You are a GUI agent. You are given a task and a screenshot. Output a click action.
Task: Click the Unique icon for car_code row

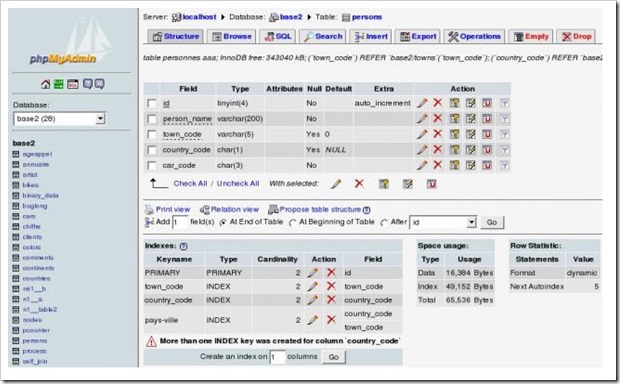[487, 165]
